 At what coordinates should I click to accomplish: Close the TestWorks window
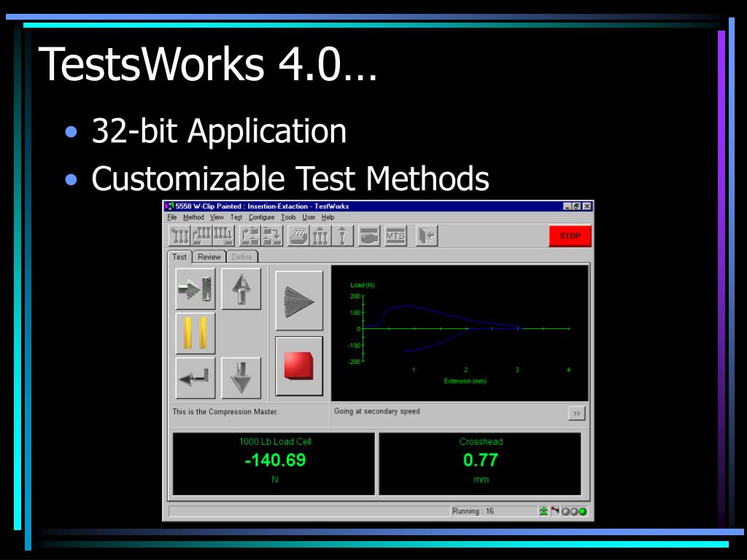(x=587, y=206)
